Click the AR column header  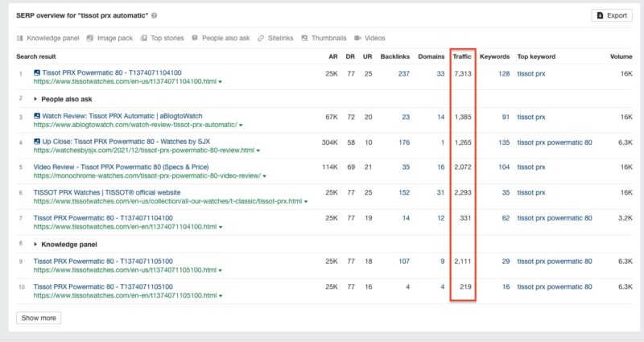click(333, 56)
